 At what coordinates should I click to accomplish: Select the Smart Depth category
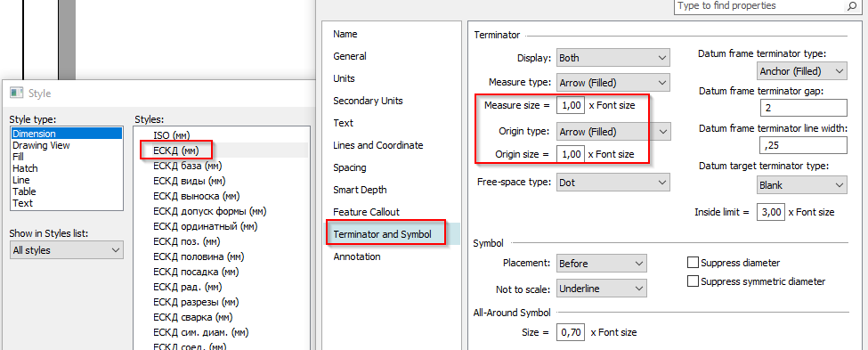point(360,190)
